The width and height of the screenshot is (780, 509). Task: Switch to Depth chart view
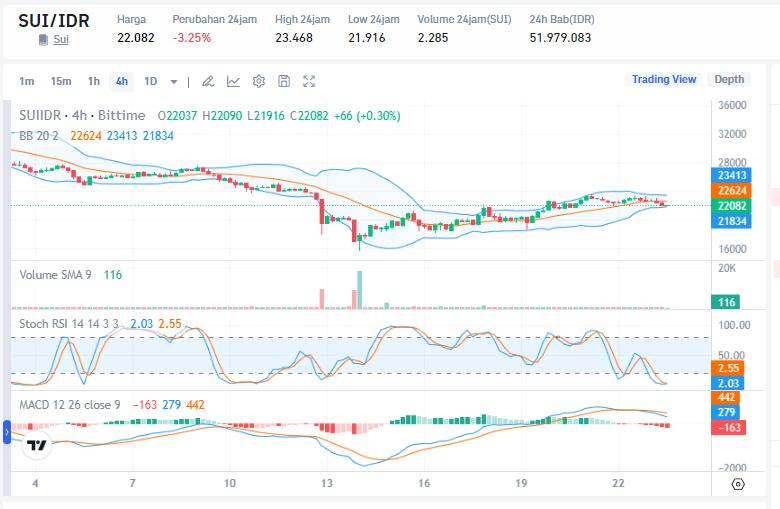[x=729, y=80]
